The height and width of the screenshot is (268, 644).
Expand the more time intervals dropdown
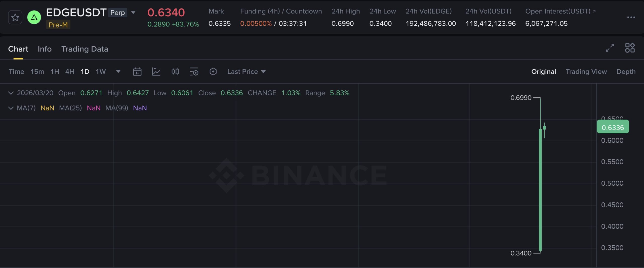tap(118, 72)
